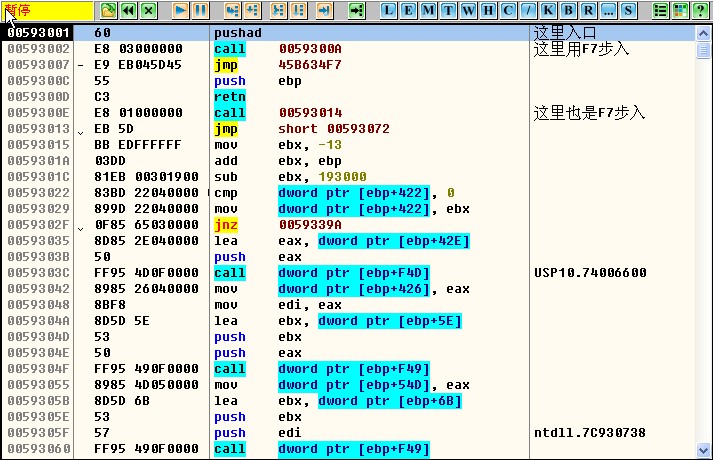Click the green question mark help icon
This screenshot has width=713, height=460.
(700, 10)
